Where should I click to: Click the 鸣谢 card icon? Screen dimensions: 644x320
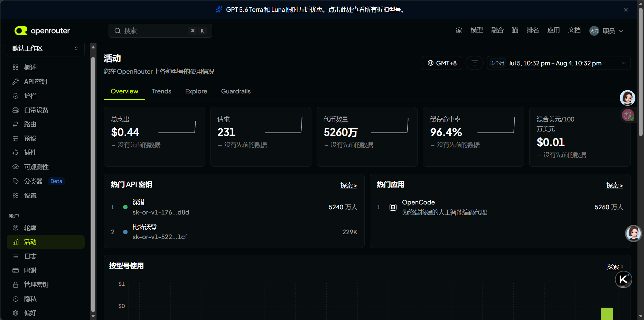coord(16,271)
